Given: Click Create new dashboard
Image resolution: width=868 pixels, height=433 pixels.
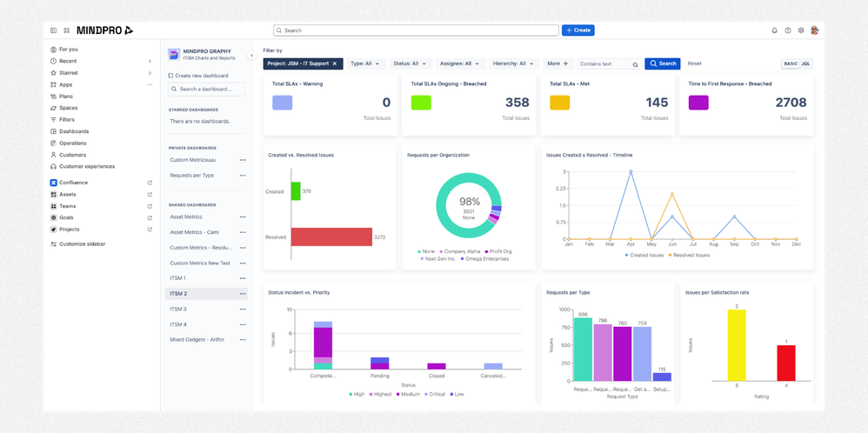Looking at the screenshot, I should coord(198,76).
